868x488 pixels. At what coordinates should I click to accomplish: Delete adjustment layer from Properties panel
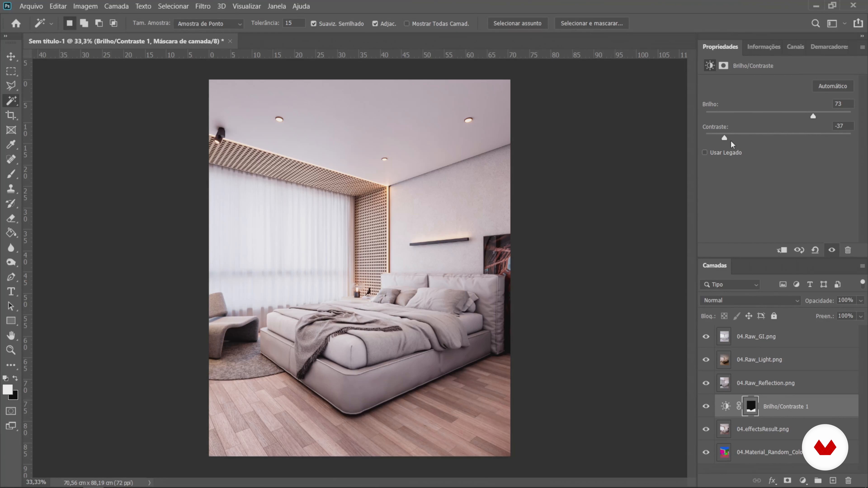coord(848,250)
